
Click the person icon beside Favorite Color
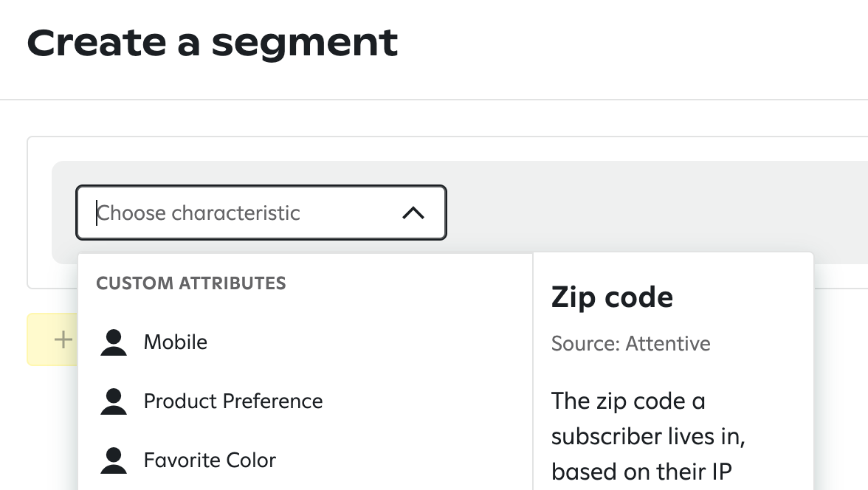(x=114, y=460)
